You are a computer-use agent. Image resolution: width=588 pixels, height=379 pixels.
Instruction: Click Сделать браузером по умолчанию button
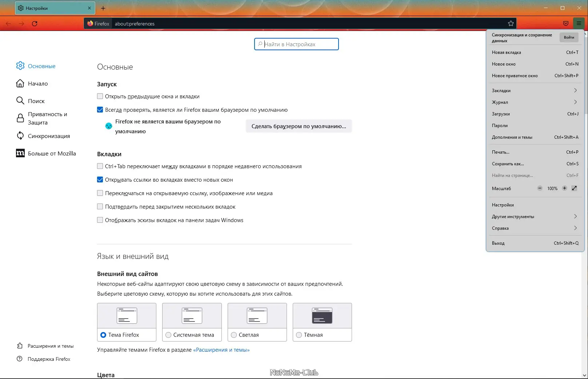click(299, 126)
